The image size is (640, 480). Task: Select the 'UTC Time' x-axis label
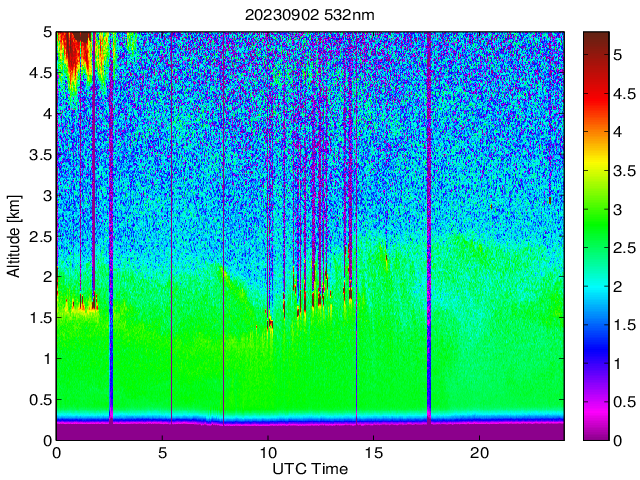310,469
